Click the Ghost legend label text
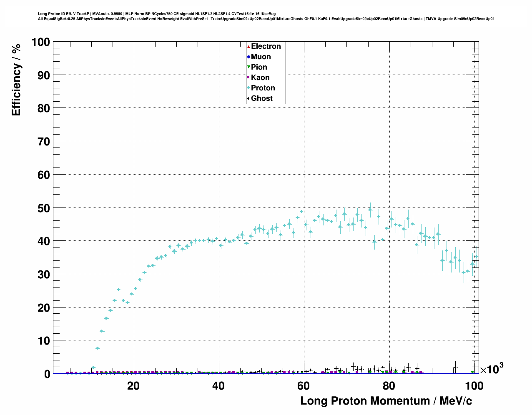 tap(261, 98)
